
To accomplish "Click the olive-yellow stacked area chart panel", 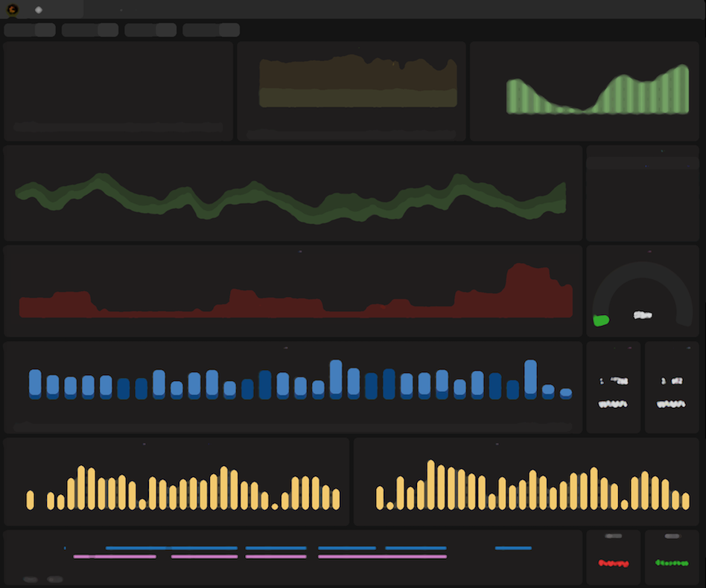I will click(357, 83).
